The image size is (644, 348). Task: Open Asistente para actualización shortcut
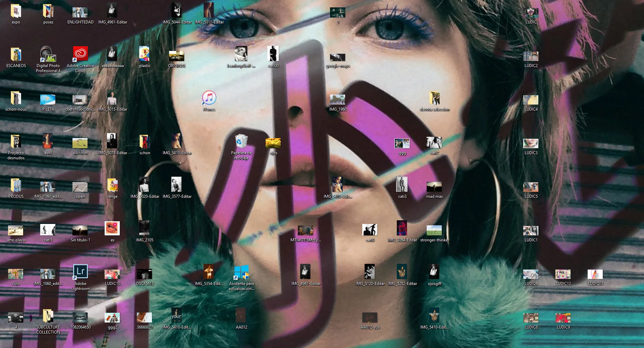tap(241, 272)
